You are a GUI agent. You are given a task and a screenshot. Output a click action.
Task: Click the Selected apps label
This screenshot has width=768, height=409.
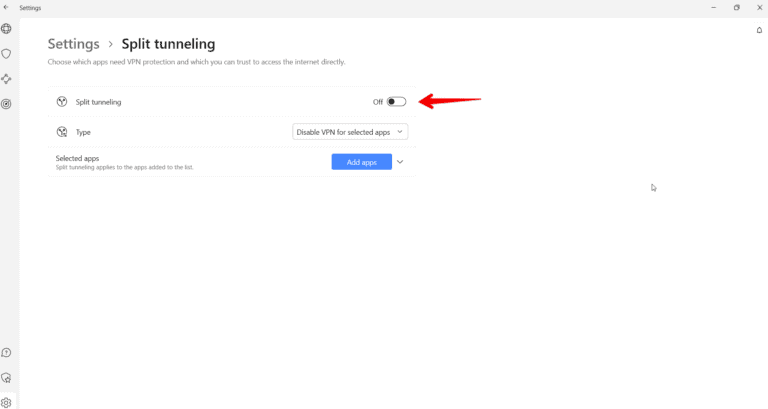click(x=77, y=158)
